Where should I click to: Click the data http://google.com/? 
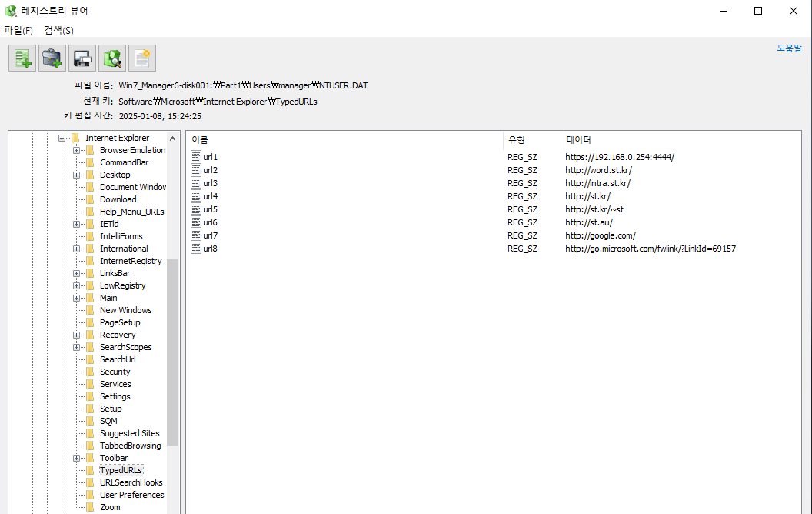coord(601,235)
